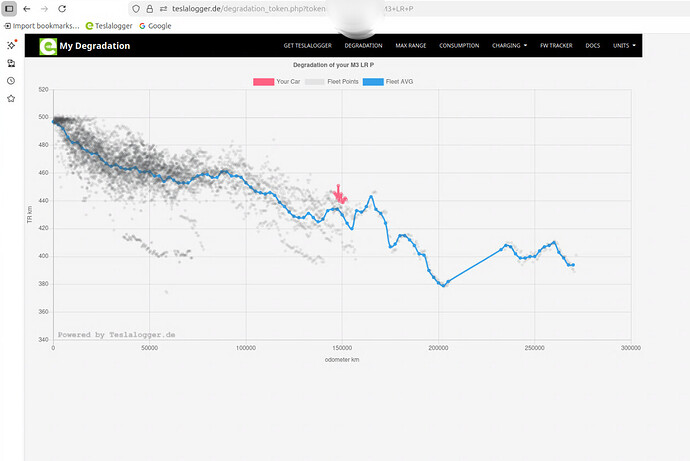Screen dimensions: 690x461
Task: Open the AI chatbot sidebar sparkle icon
Action: coord(10,45)
